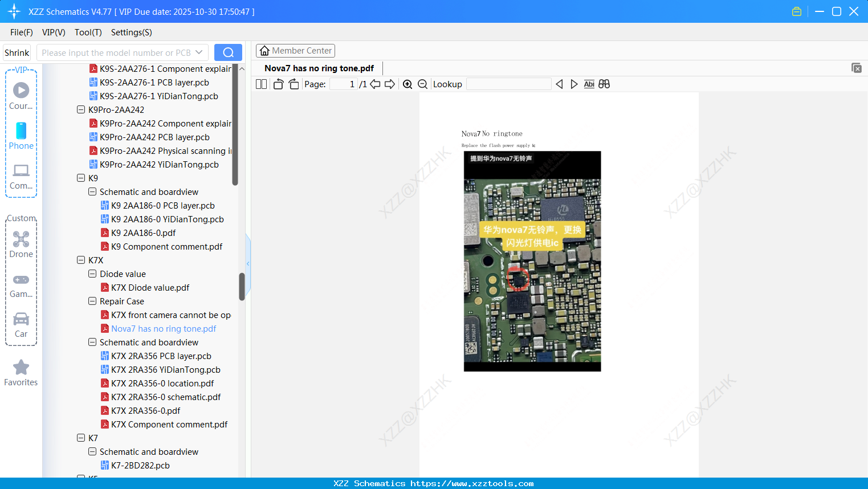Click the XZZ Schematics logo icon

[14, 11]
